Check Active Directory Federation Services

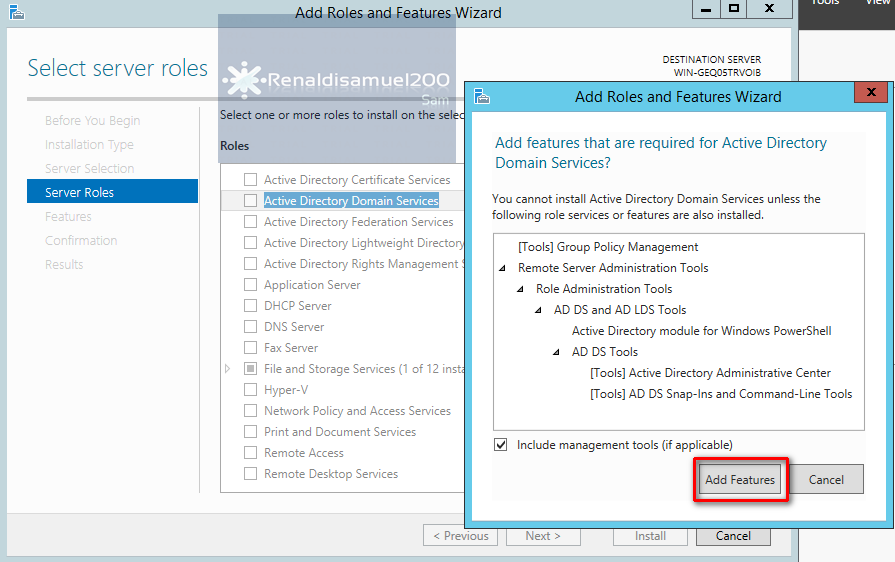pyautogui.click(x=250, y=221)
